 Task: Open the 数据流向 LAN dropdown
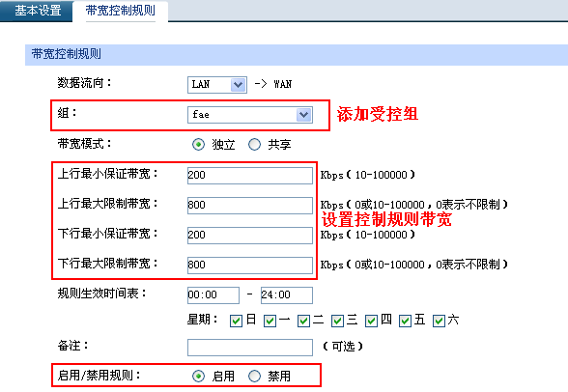pos(217,85)
